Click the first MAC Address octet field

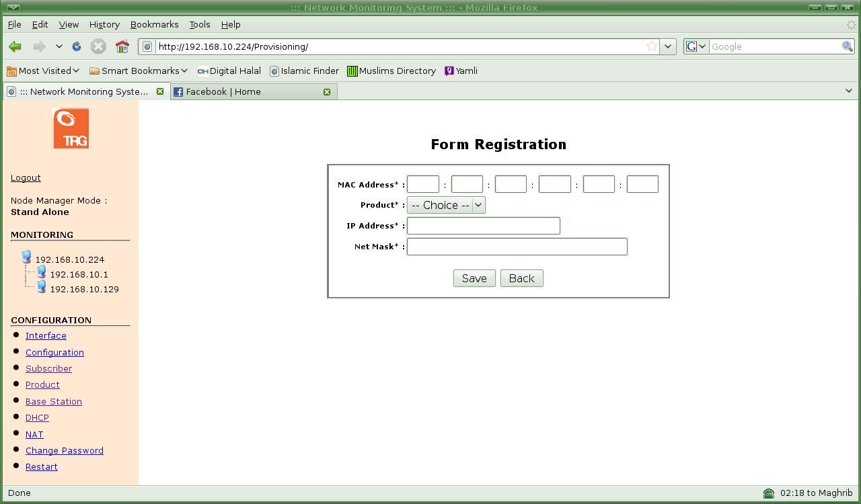[423, 184]
